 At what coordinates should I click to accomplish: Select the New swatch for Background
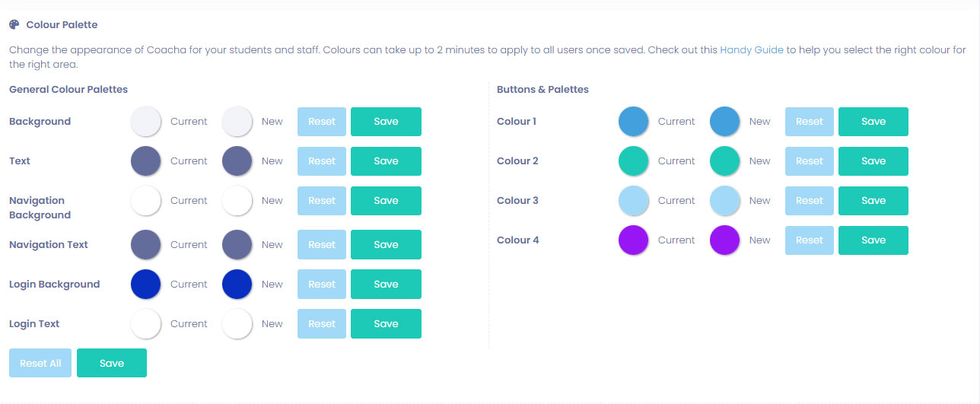coord(237,121)
